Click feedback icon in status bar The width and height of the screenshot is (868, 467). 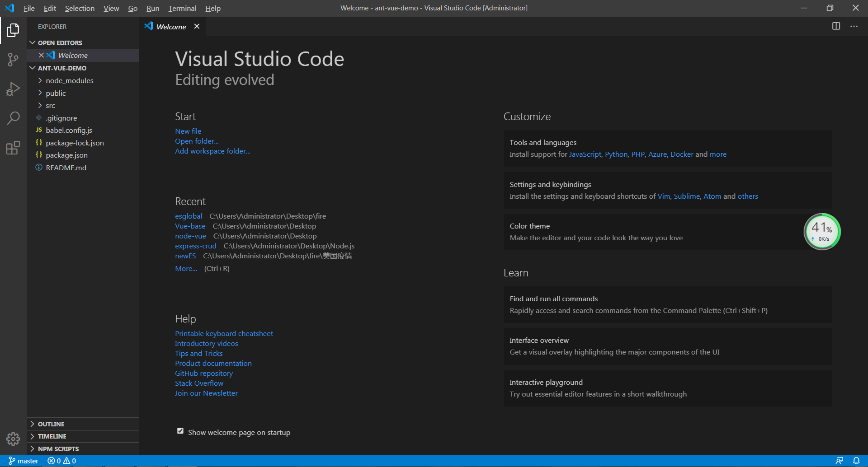pyautogui.click(x=840, y=461)
